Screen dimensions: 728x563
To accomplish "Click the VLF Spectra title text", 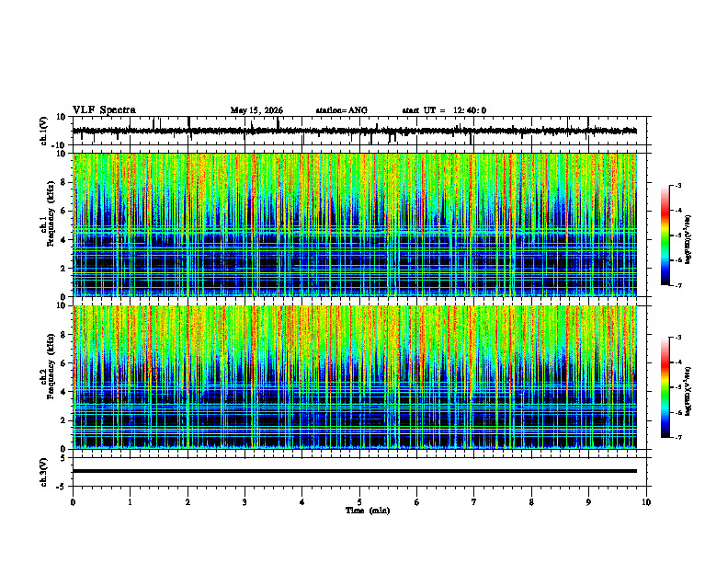I will (x=104, y=110).
